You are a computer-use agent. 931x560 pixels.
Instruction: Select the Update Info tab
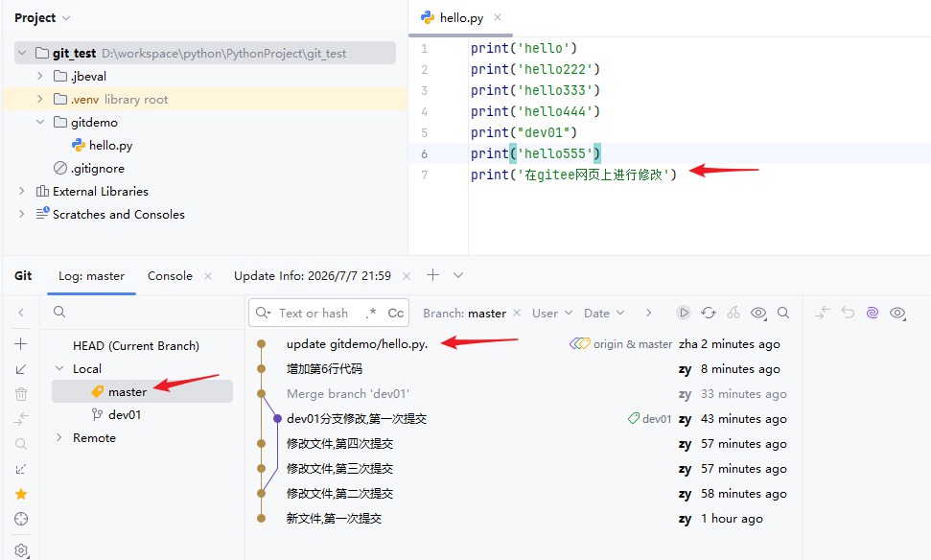point(313,275)
